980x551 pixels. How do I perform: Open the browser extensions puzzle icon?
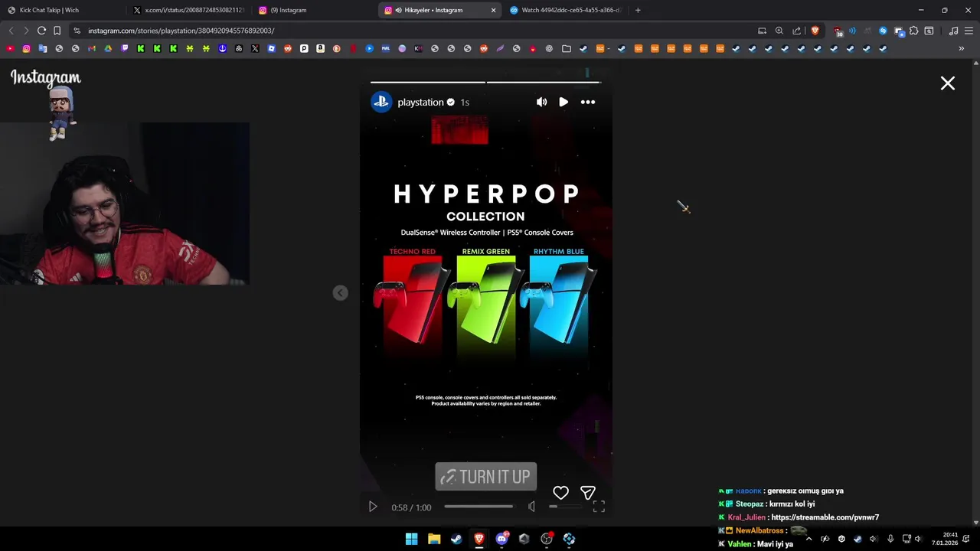(913, 31)
